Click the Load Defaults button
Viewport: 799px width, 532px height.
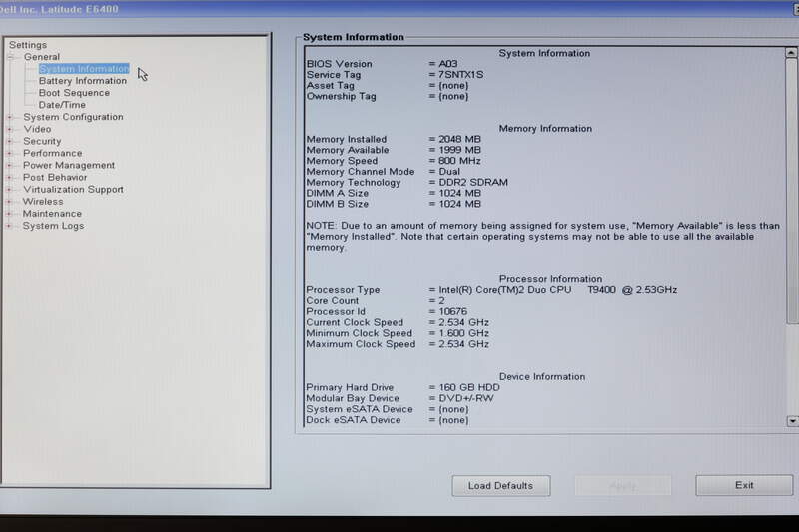coord(501,486)
